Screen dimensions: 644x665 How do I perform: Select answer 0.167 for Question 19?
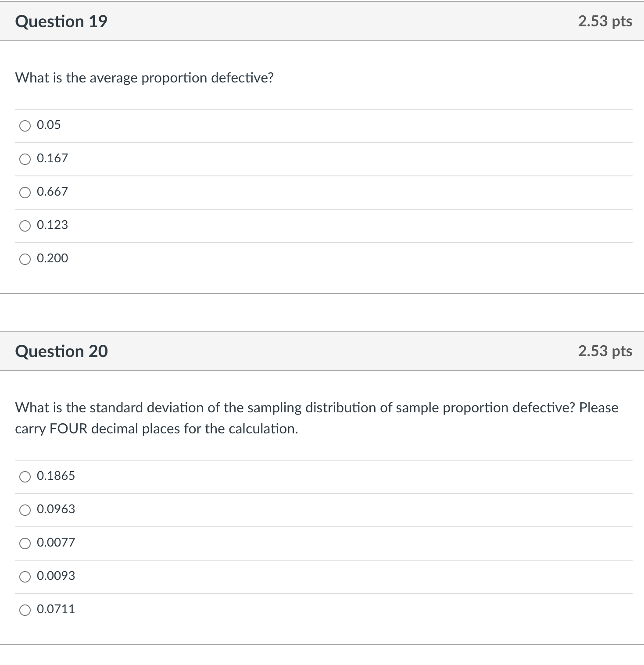tap(25, 158)
